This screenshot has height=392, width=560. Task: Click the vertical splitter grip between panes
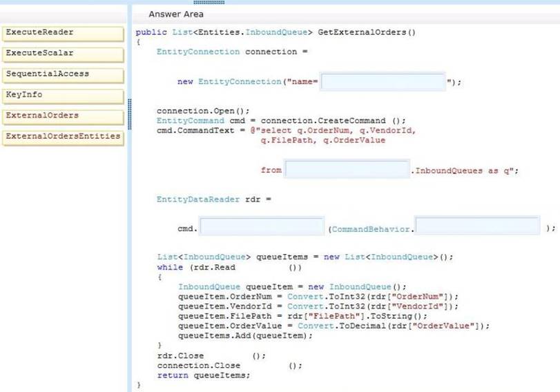pos(130,115)
